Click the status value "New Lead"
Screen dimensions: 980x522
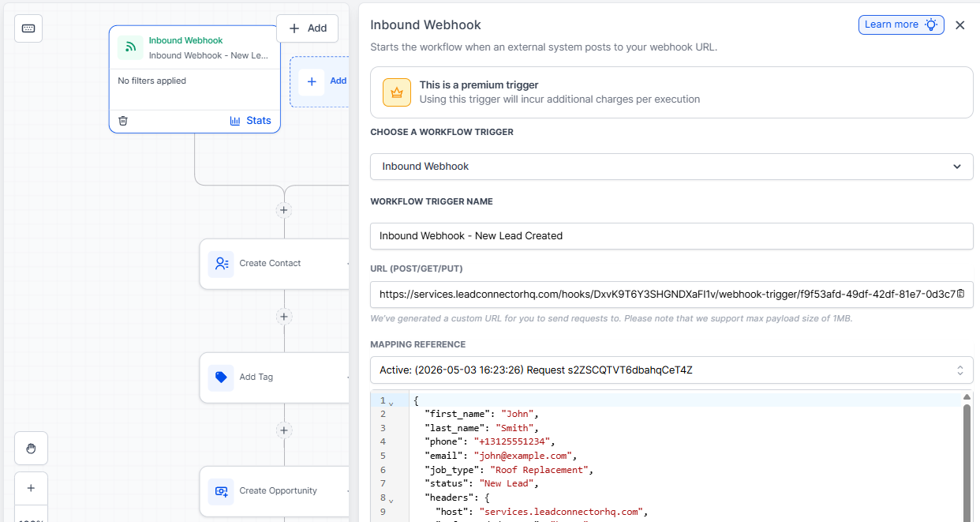tap(507, 483)
